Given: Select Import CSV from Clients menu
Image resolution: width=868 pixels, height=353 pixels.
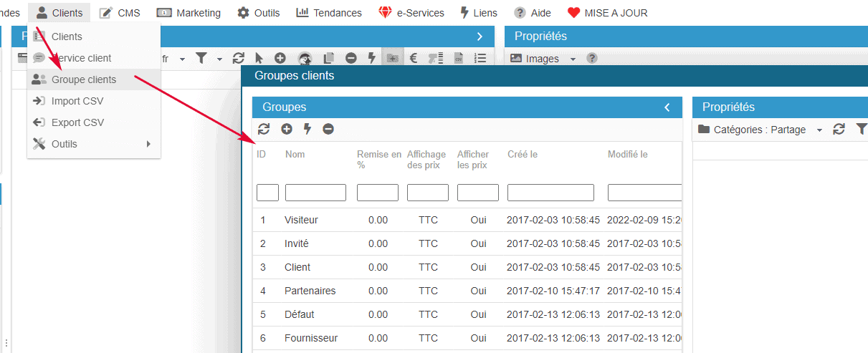Looking at the screenshot, I should (77, 101).
